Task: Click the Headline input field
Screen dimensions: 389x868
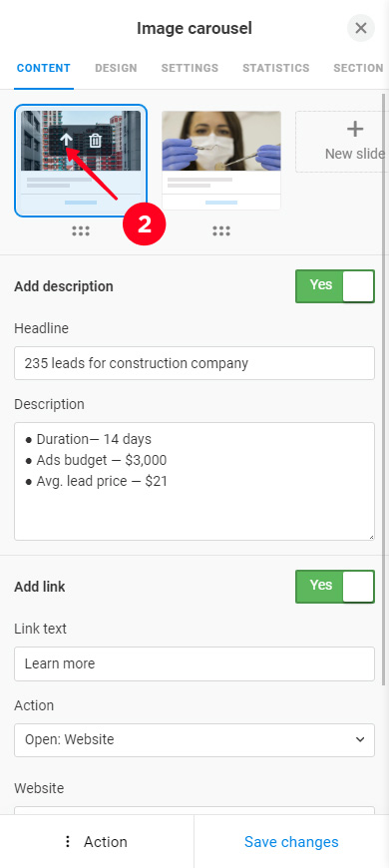Action: (194, 363)
